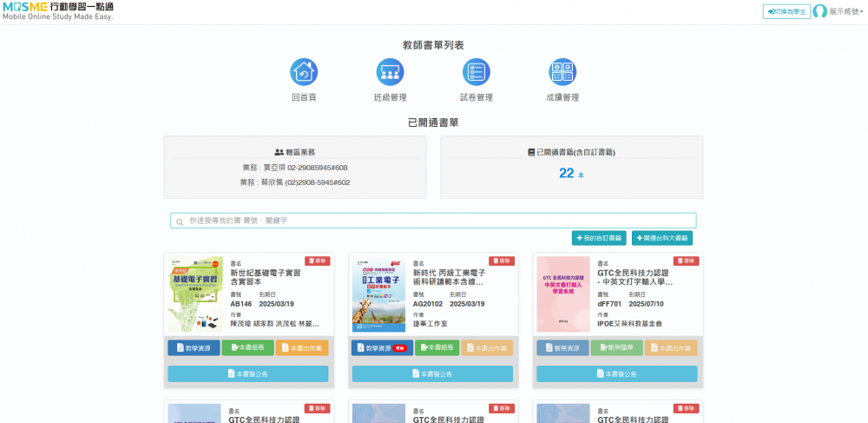Image resolution: width=868 pixels, height=423 pixels.
Task: Remove GTC book dFF701 via 移除
Action: coord(686,261)
